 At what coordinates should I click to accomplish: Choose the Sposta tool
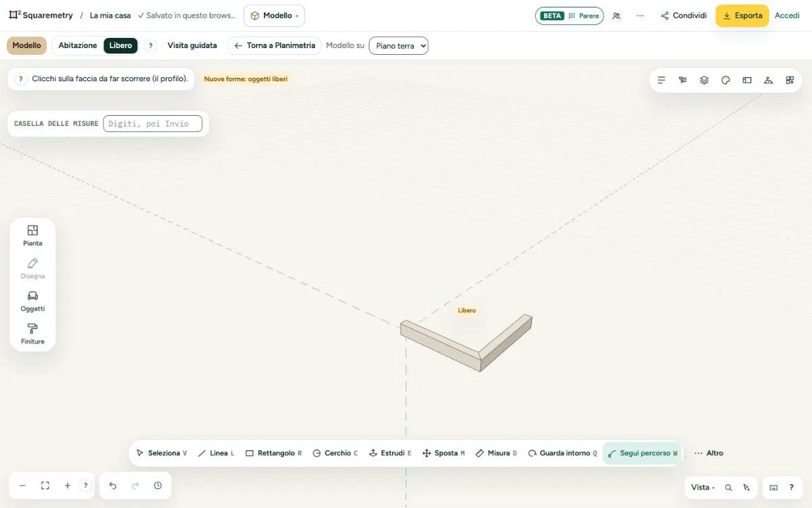(x=443, y=453)
